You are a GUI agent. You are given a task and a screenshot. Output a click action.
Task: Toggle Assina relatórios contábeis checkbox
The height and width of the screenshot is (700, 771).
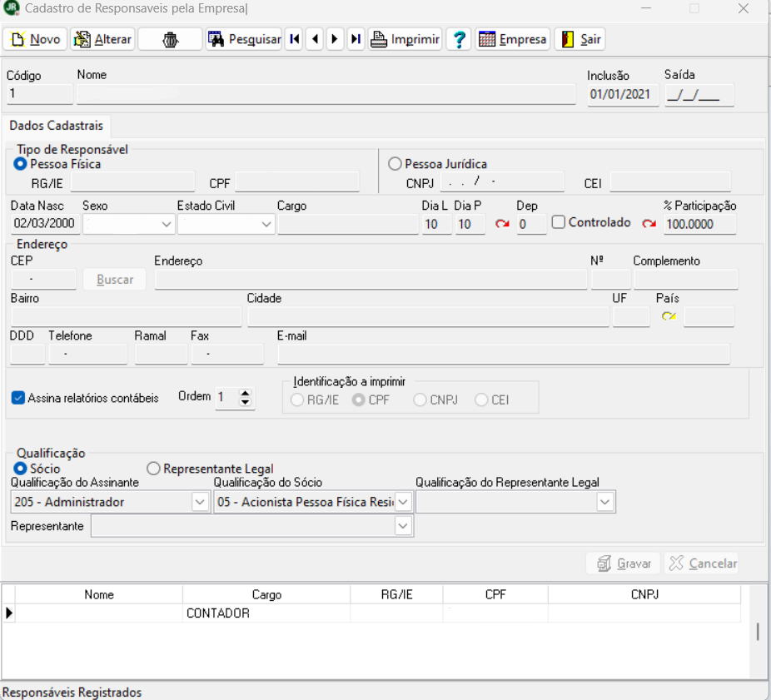(17, 398)
